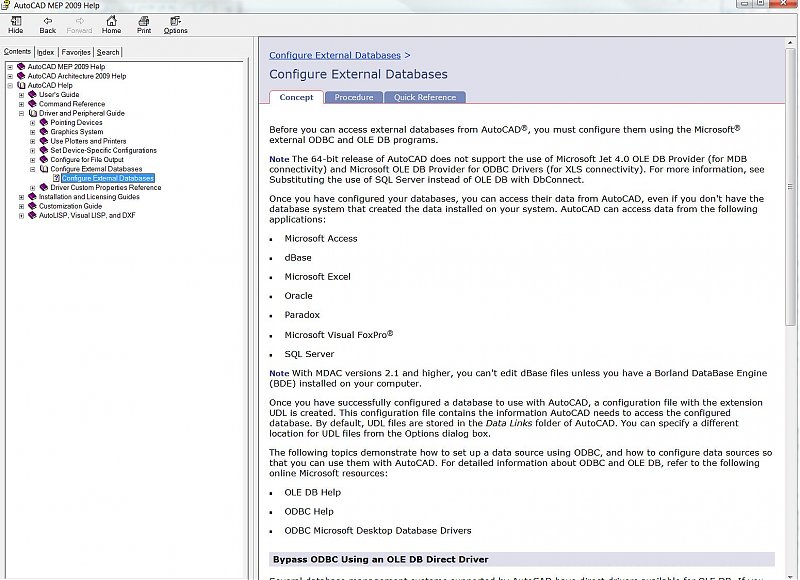
Task: Expand the Installation and Licensing Guides node
Action: click(21, 197)
